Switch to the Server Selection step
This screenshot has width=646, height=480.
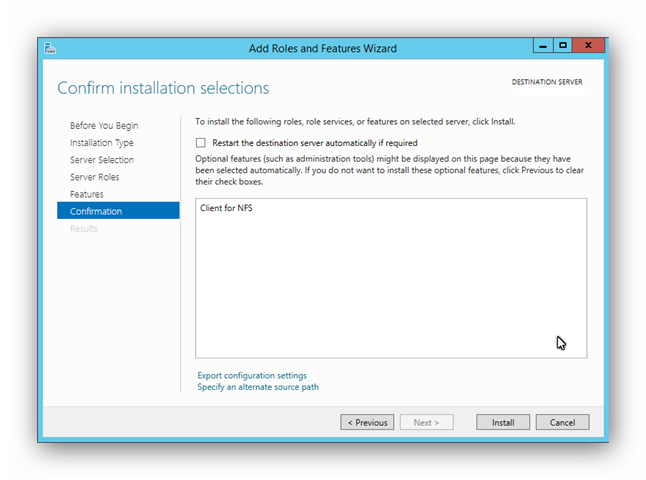[102, 160]
